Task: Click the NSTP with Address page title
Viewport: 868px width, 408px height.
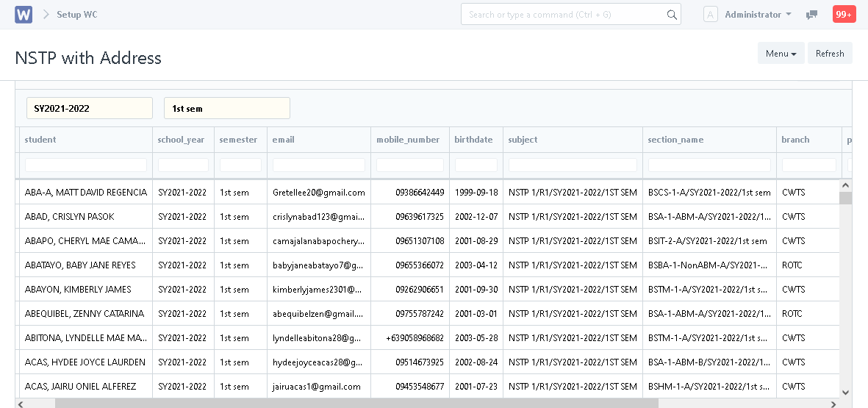Action: (x=88, y=57)
